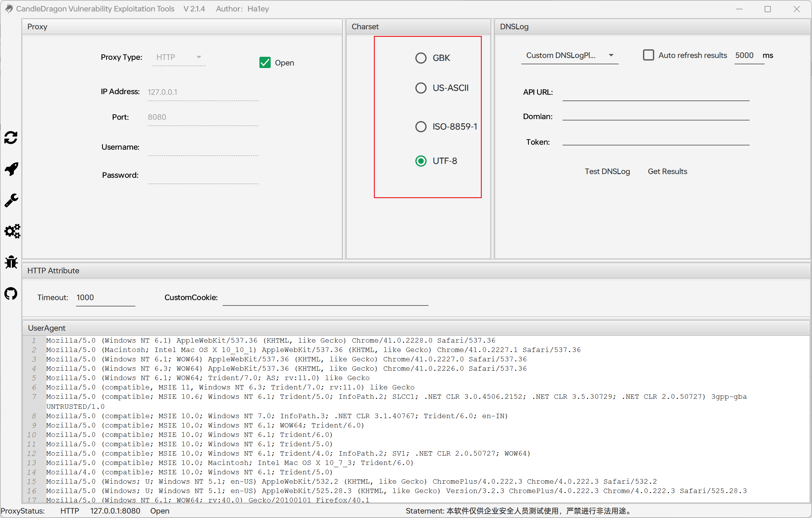
Task: Choose the ISO-8859-1 charset option
Action: tap(420, 127)
